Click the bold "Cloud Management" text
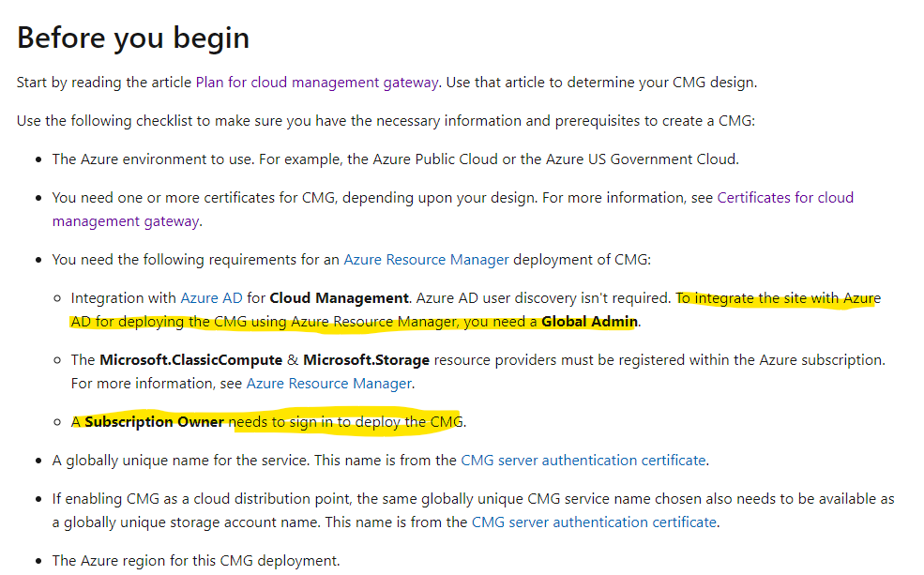 [339, 298]
